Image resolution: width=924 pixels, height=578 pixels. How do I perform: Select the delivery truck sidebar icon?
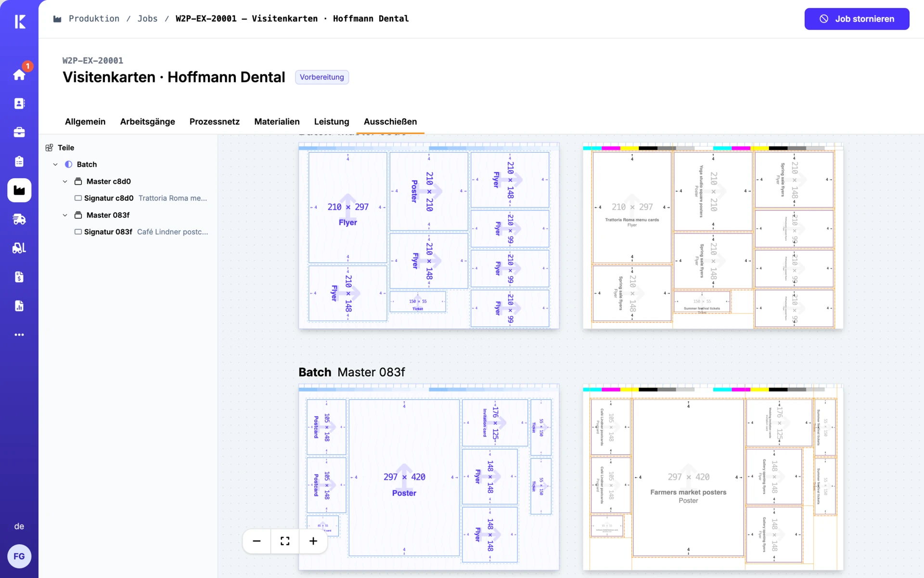click(x=19, y=219)
